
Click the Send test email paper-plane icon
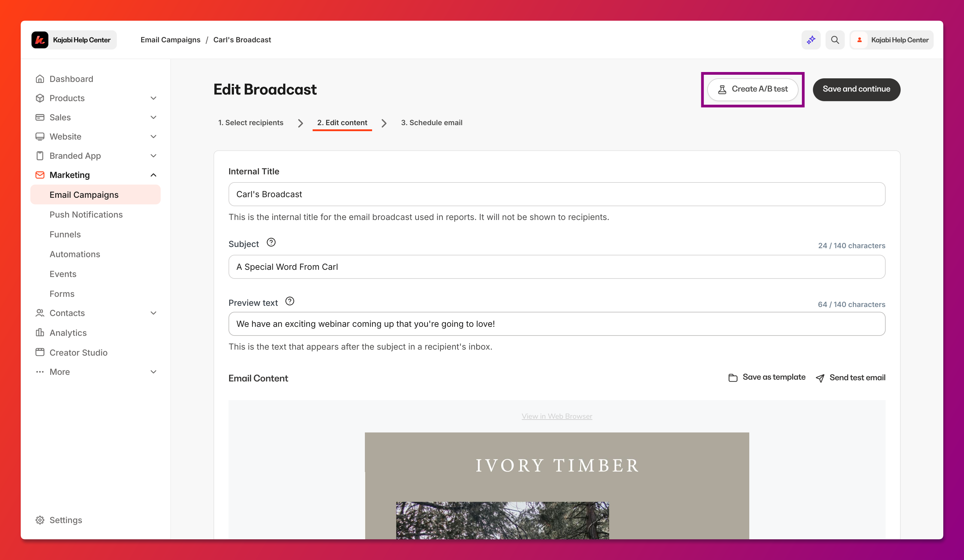820,378
